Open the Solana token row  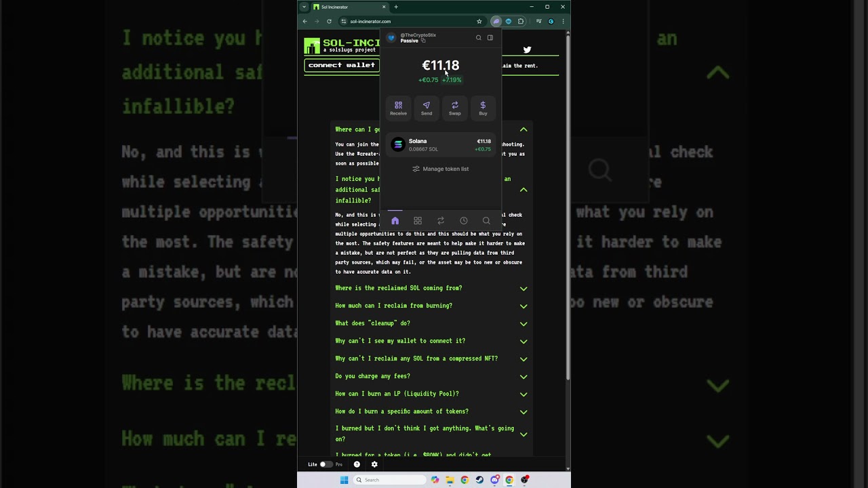[441, 145]
